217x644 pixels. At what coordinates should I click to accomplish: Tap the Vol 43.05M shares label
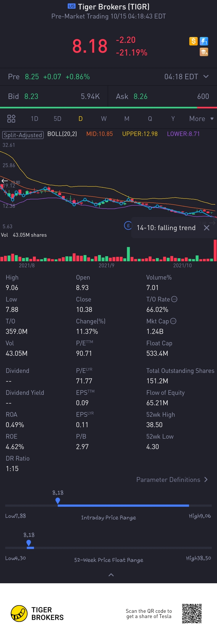click(x=24, y=235)
